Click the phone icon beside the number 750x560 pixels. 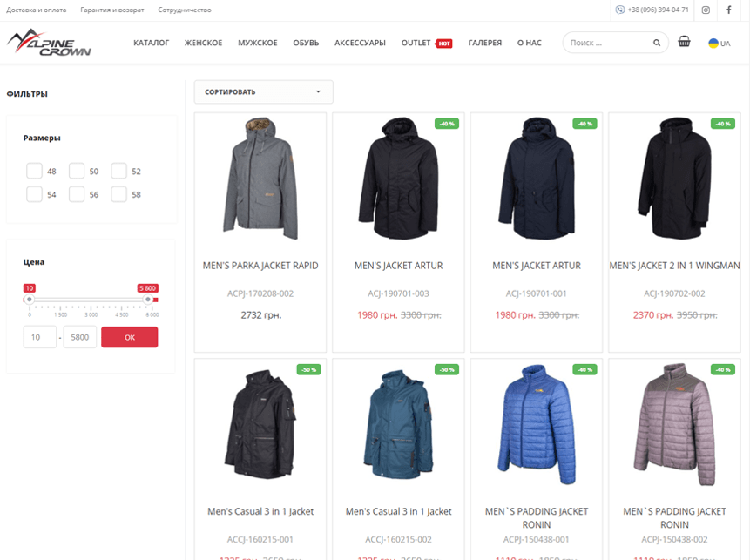[620, 10]
